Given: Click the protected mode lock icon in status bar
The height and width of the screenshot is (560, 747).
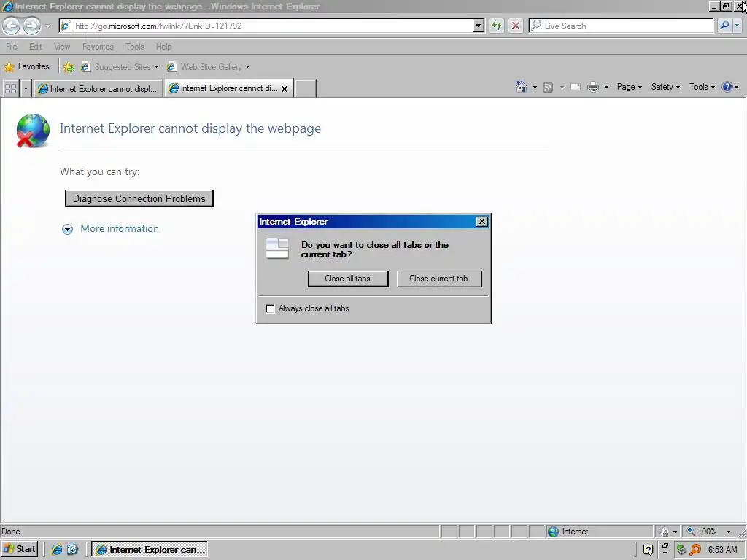Looking at the screenshot, I should point(664,532).
